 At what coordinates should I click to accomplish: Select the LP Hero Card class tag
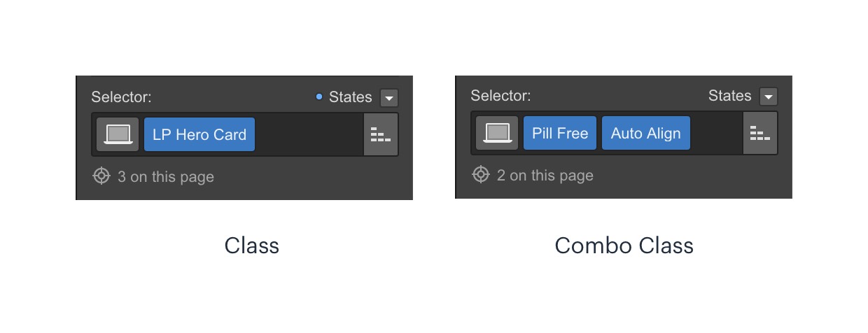click(x=199, y=134)
